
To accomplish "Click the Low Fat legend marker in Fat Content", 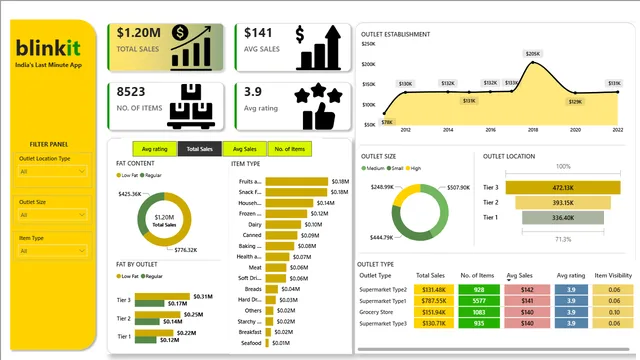I will click(119, 175).
